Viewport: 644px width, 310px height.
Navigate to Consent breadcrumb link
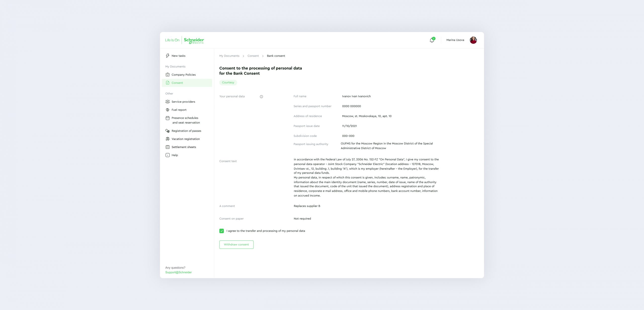253,56
